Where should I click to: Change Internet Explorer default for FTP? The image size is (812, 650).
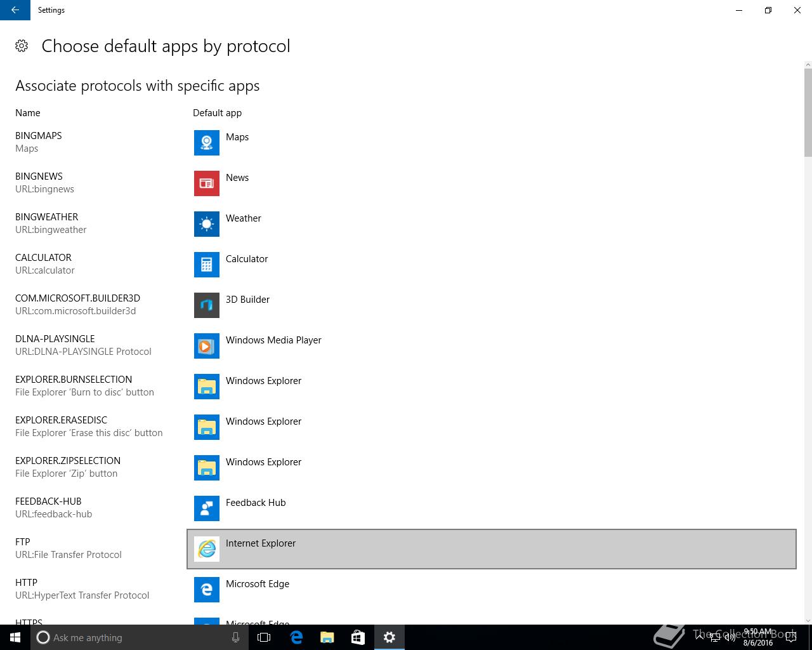492,549
